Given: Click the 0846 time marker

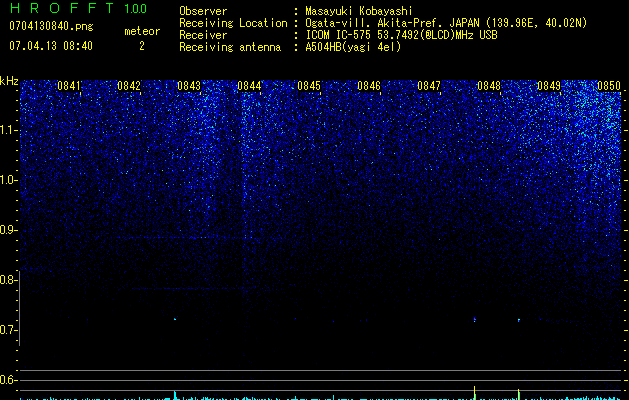Looking at the screenshot, I should [369, 86].
